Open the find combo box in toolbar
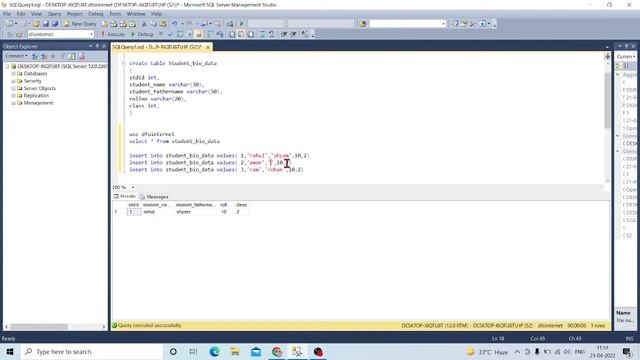Image resolution: width=640 pixels, height=360 pixels. tap(443, 24)
